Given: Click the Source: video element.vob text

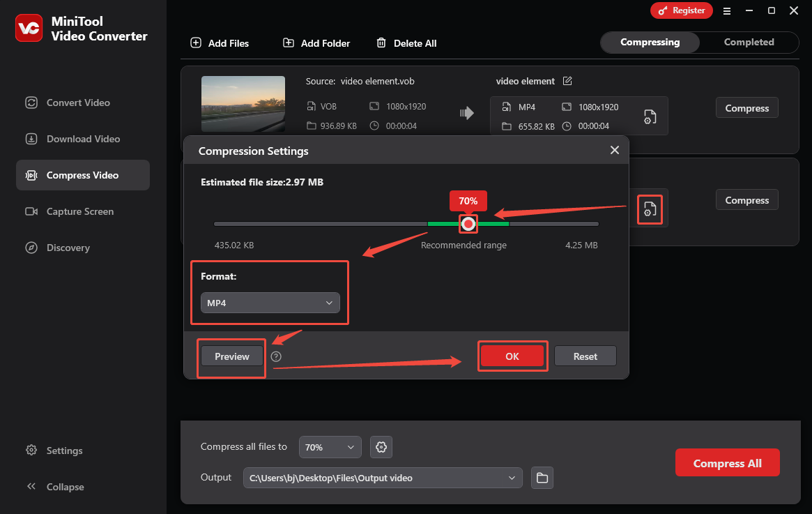Looking at the screenshot, I should (360, 82).
